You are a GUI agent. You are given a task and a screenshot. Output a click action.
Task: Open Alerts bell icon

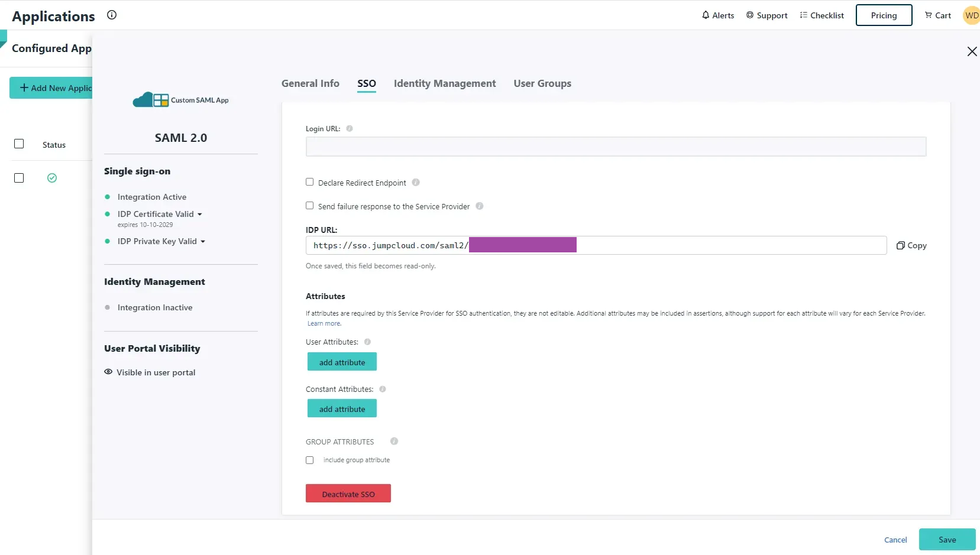tap(706, 15)
